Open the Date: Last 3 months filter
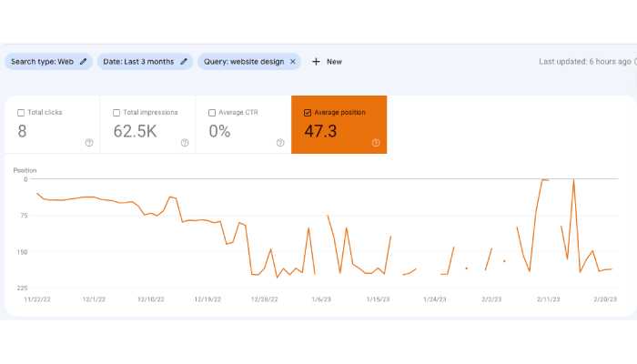Viewport: 637px width, 364px height. point(138,62)
